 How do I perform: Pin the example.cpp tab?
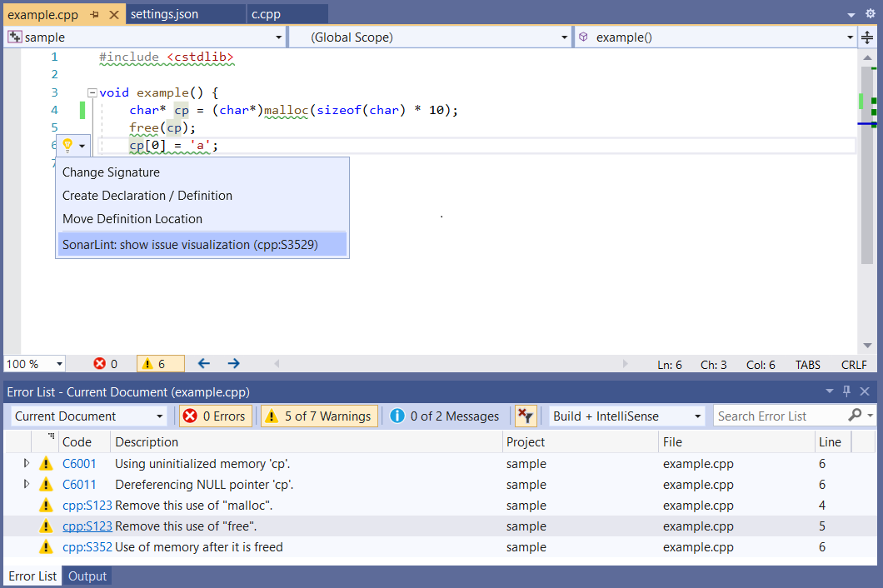pyautogui.click(x=95, y=15)
